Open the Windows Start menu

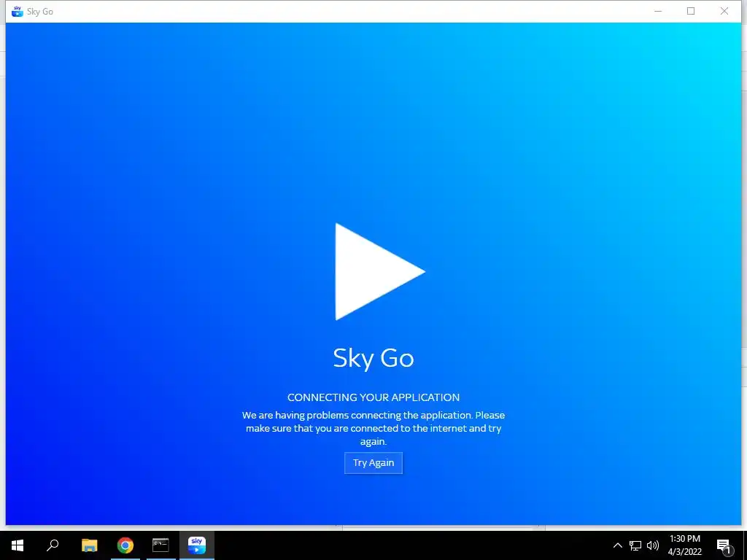[x=18, y=545]
